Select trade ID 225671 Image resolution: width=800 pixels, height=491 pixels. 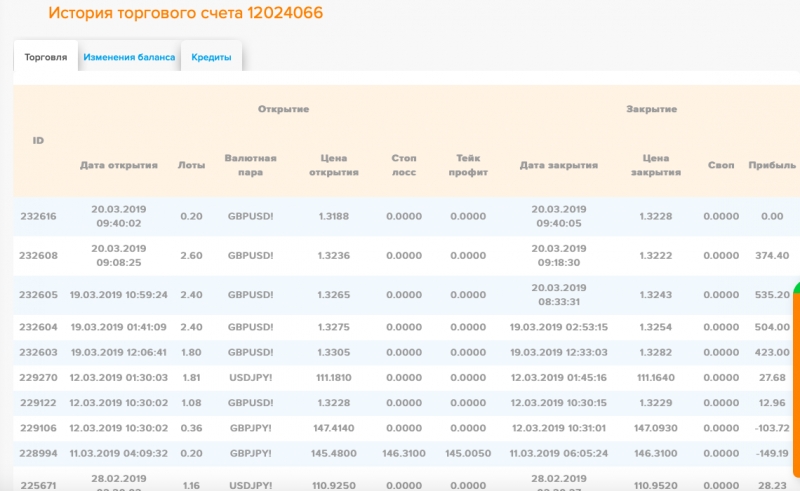(x=38, y=485)
